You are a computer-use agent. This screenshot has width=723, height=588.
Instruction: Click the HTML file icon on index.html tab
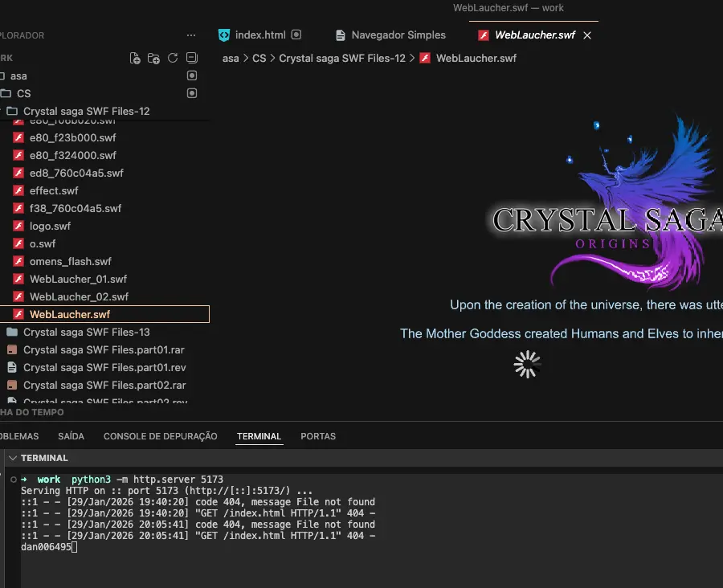coord(224,35)
